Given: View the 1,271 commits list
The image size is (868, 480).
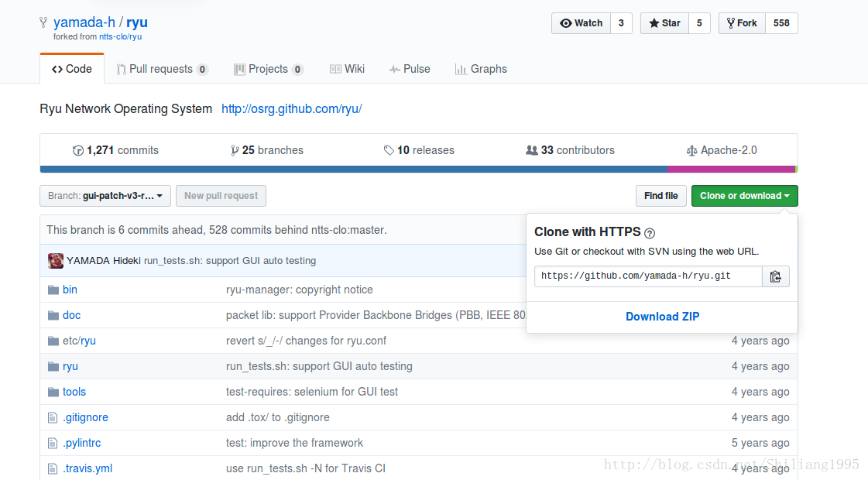Looking at the screenshot, I should [x=115, y=151].
